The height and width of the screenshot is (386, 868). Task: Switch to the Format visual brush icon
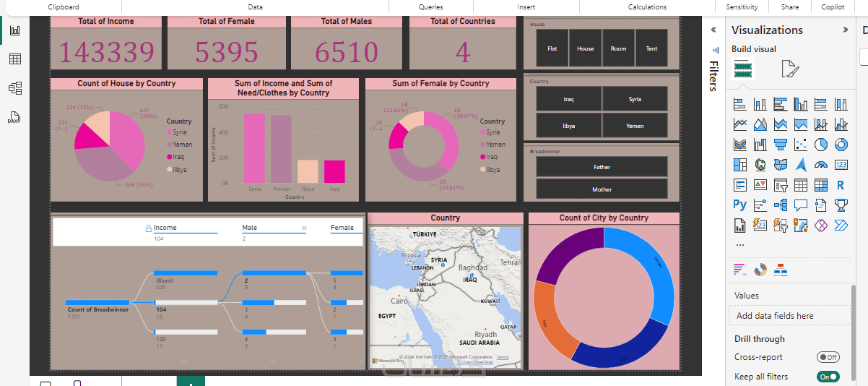point(790,70)
